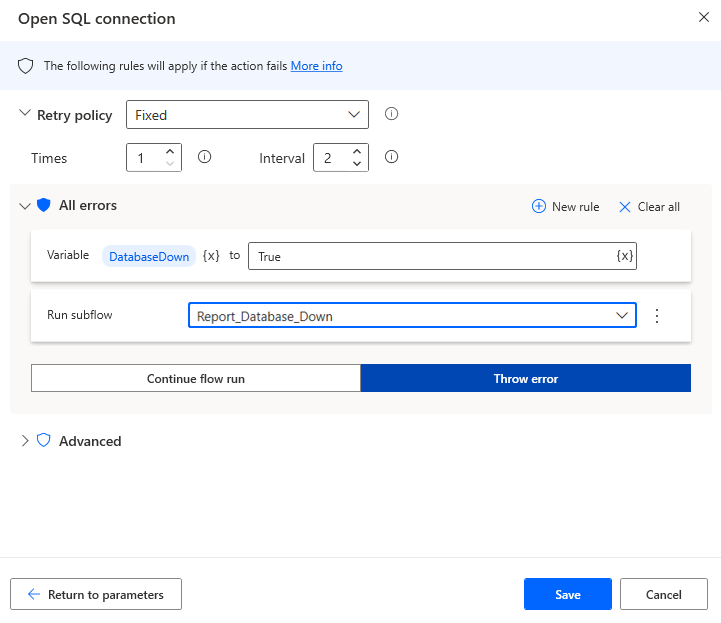Open the Run subflow Report_Database_Down dropdown
Screen dimensions: 721x623
(x=412, y=315)
